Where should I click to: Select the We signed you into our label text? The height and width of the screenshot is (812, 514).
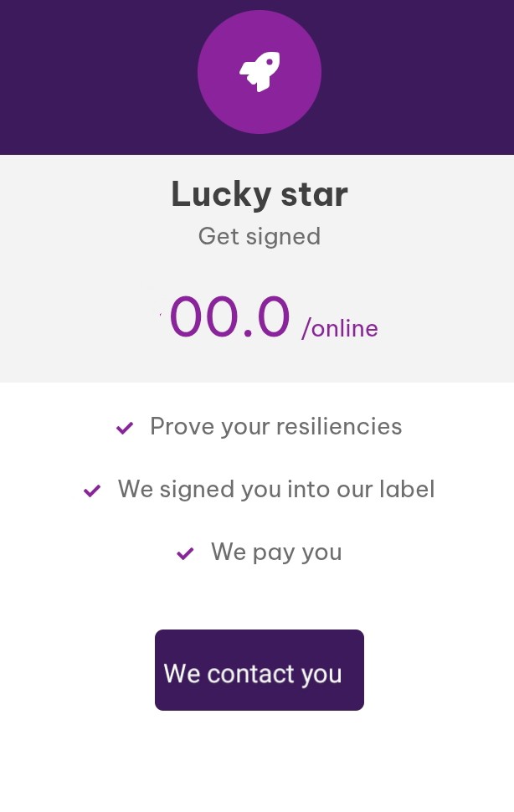276,490
